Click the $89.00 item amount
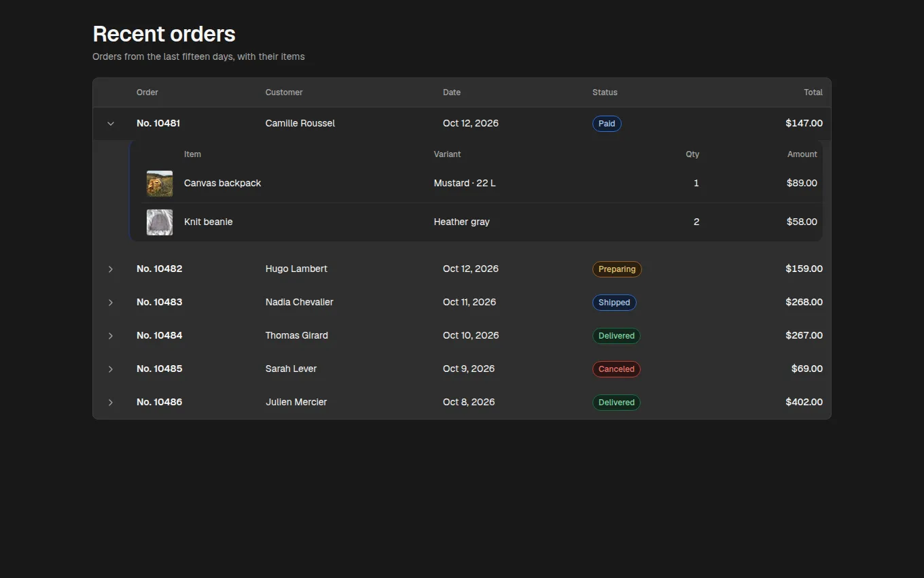This screenshot has height=578, width=924. tap(802, 184)
